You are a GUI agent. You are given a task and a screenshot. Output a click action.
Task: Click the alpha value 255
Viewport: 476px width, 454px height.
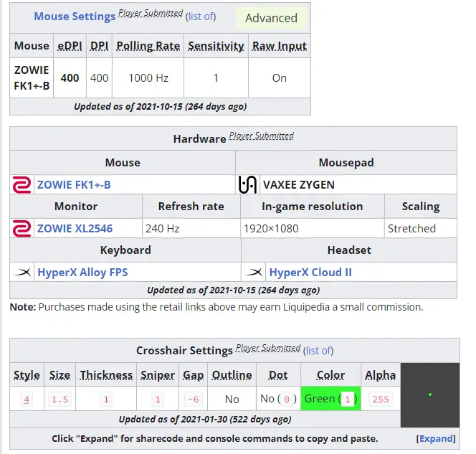381,399
